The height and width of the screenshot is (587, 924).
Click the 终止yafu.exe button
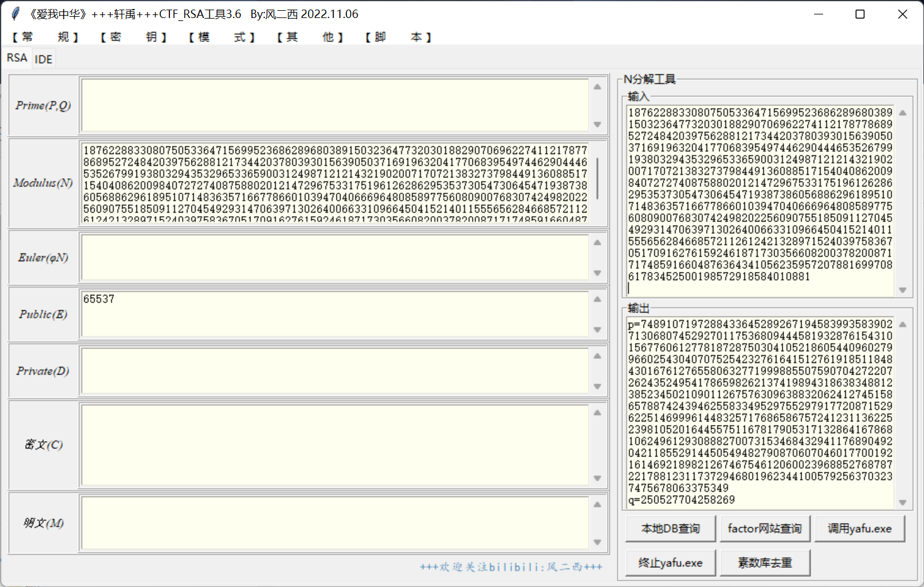coord(671,563)
